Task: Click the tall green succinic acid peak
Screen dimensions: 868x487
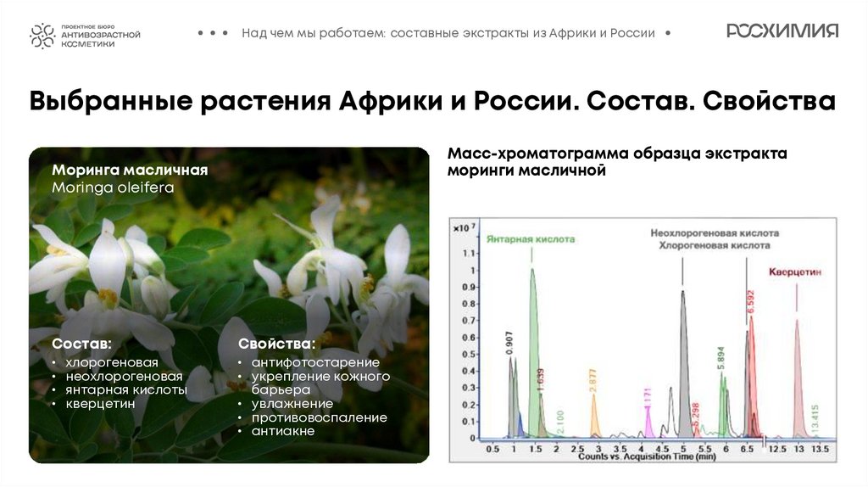Action: point(534,355)
